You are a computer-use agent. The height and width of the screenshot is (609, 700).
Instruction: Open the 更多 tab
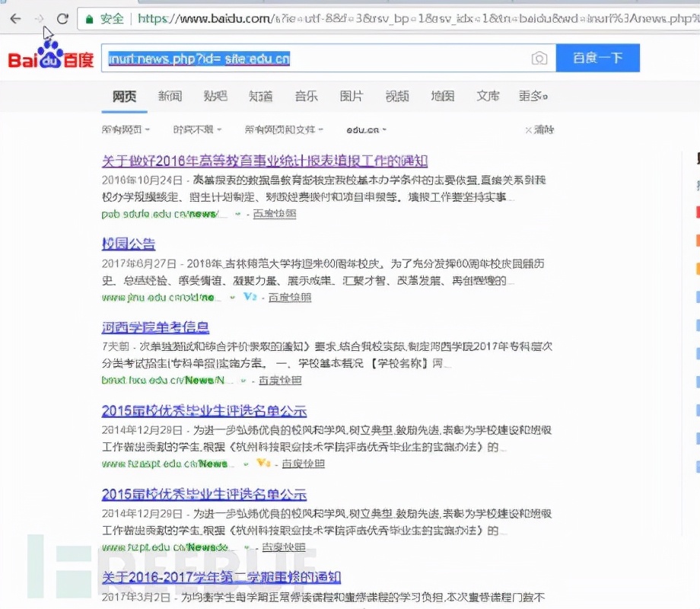[533, 96]
